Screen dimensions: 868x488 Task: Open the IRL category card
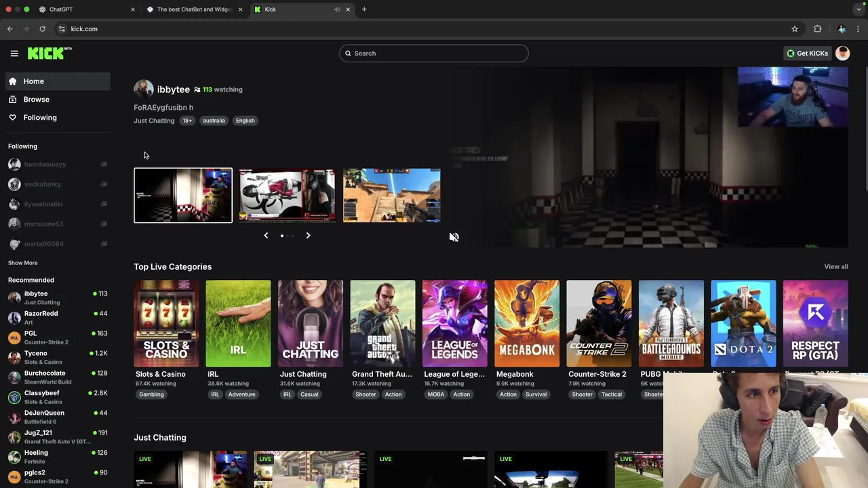238,324
